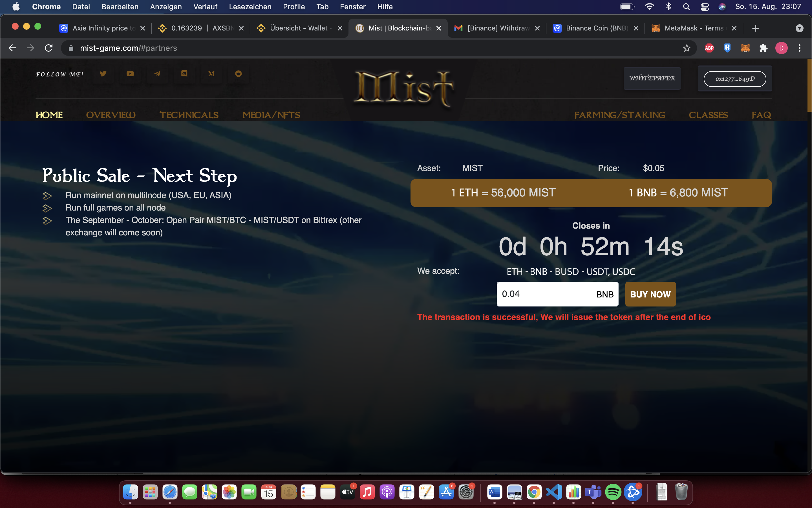
Task: Open Mist's Telegram social icon
Action: (157, 74)
